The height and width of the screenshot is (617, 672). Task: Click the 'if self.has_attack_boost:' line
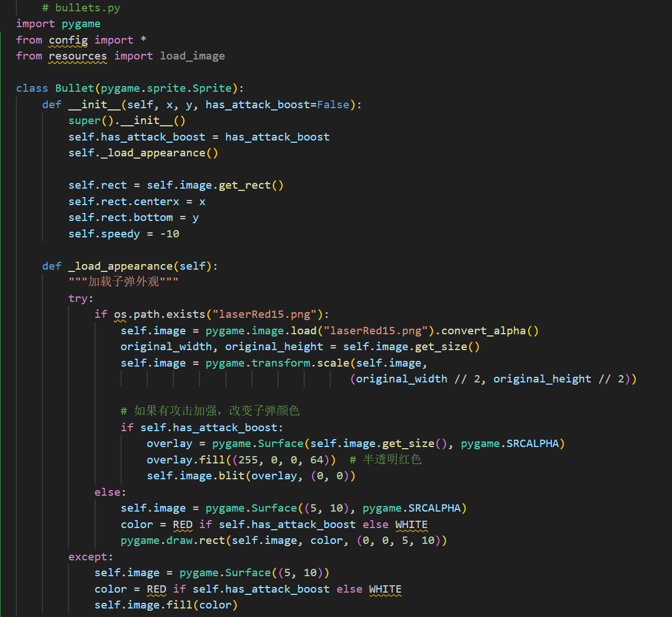(202, 428)
